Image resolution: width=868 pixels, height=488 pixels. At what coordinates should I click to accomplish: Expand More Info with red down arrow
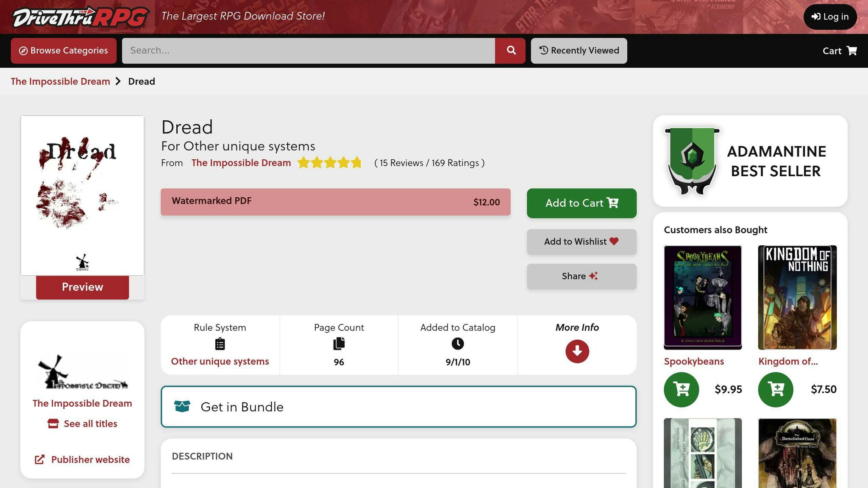coord(577,351)
